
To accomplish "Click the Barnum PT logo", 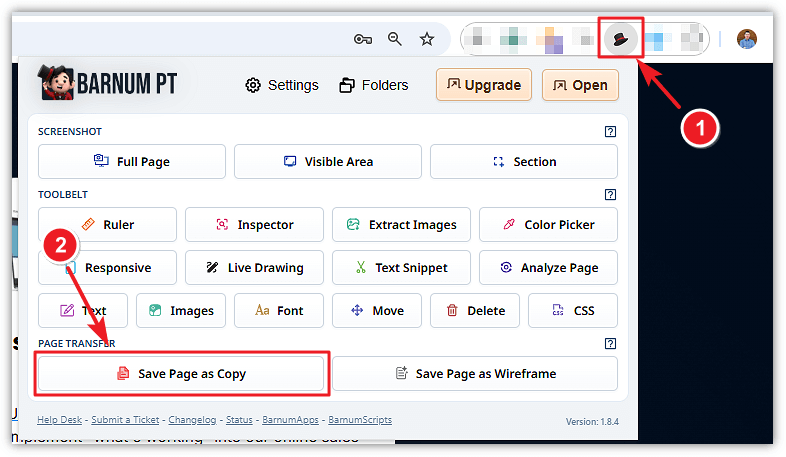I will pos(108,83).
